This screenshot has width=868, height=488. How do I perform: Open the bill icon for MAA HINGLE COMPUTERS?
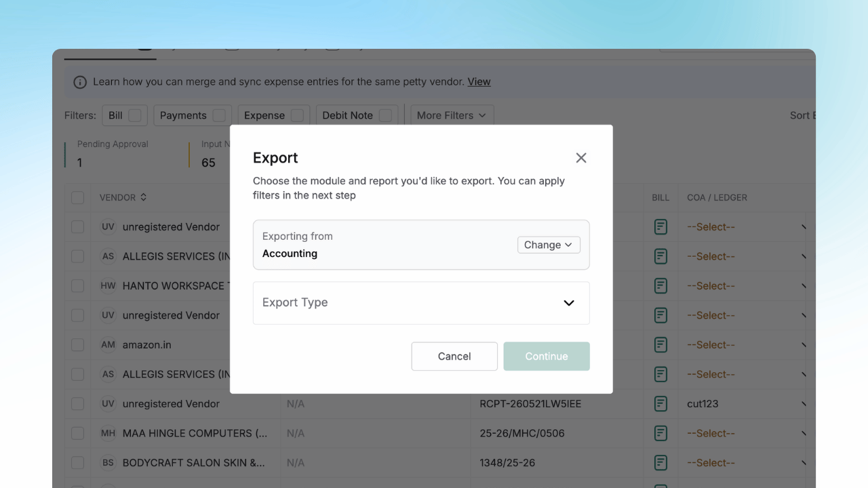(x=660, y=433)
